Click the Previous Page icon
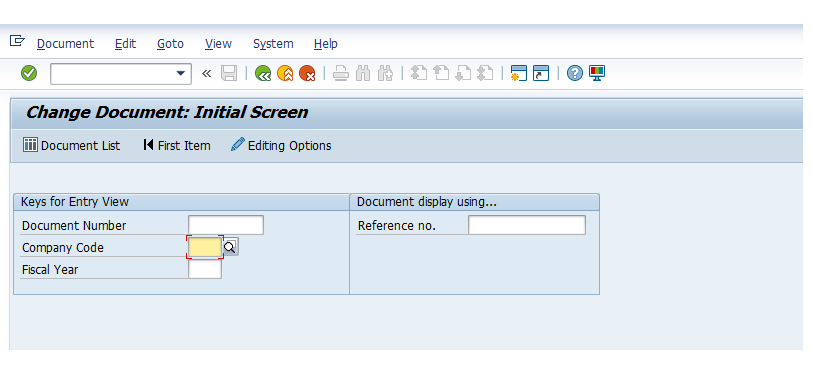Image resolution: width=813 pixels, height=371 pixels. 441,73
